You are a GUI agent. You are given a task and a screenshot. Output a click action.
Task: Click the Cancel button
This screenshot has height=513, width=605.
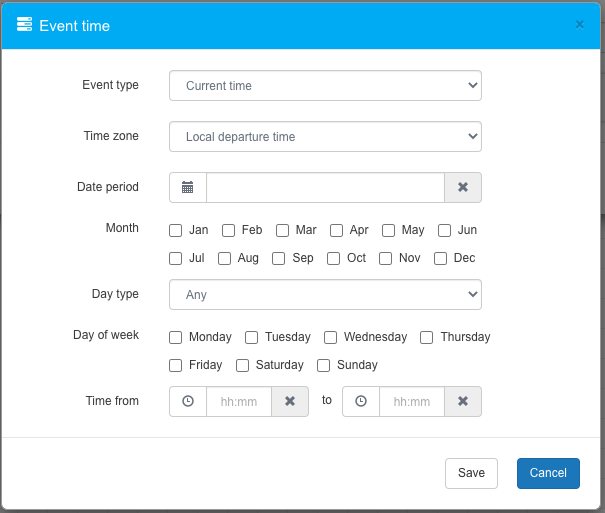click(548, 473)
